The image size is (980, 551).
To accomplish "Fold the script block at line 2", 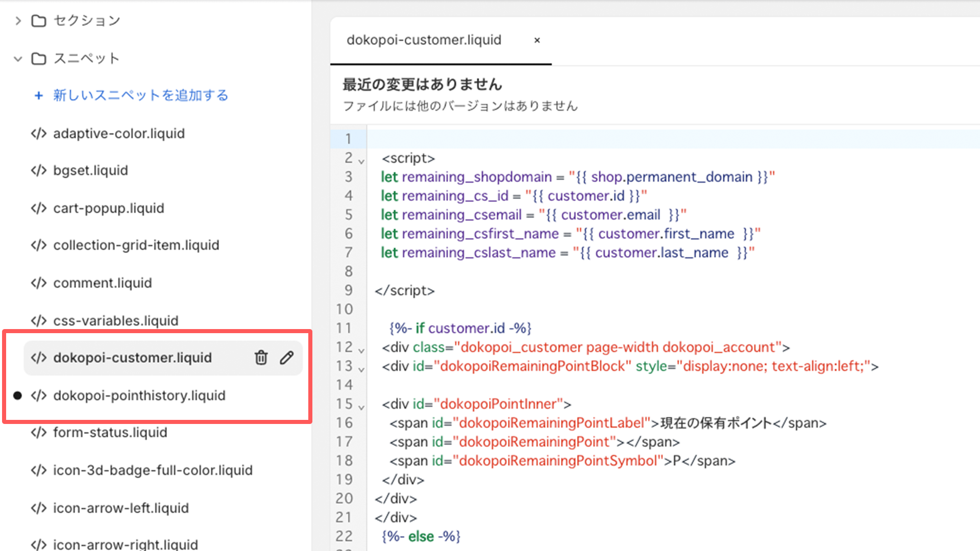I will (x=361, y=162).
